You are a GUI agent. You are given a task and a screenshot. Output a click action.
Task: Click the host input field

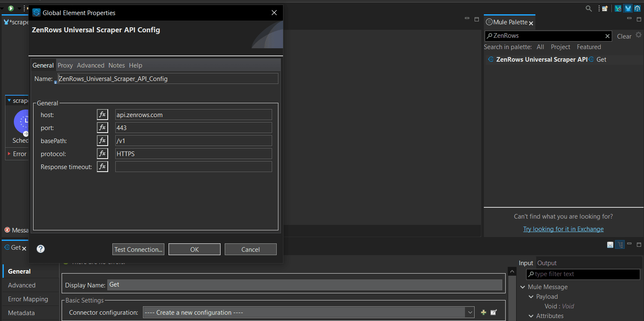[194, 115]
